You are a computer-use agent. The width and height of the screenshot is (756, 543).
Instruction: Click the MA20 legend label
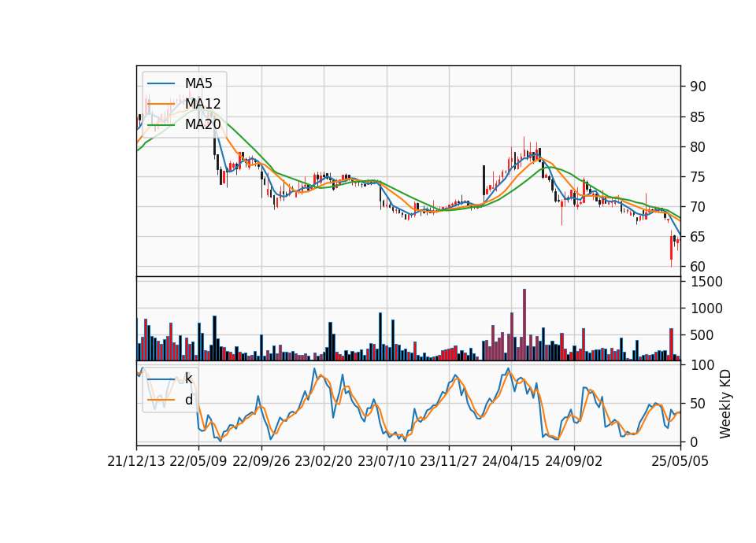(x=202, y=124)
